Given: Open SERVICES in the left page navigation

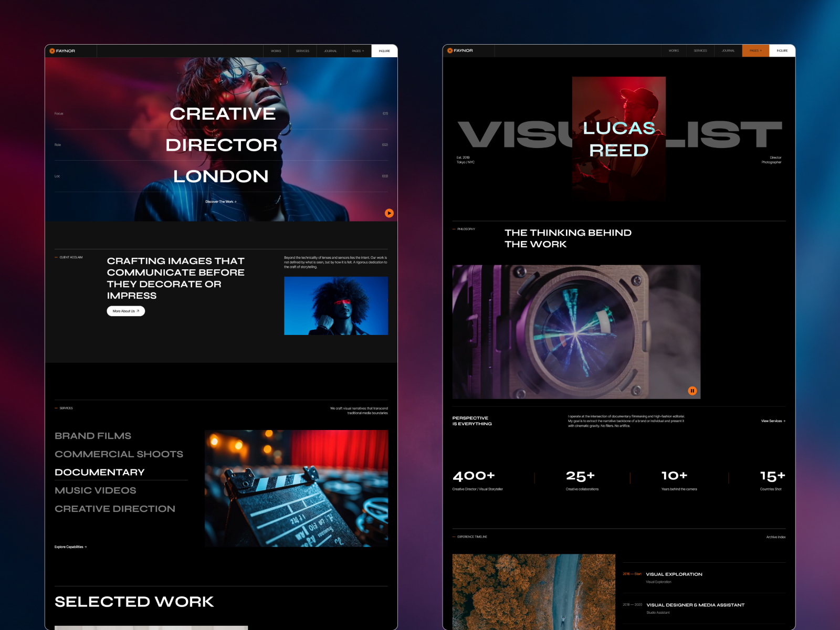Looking at the screenshot, I should click(302, 51).
